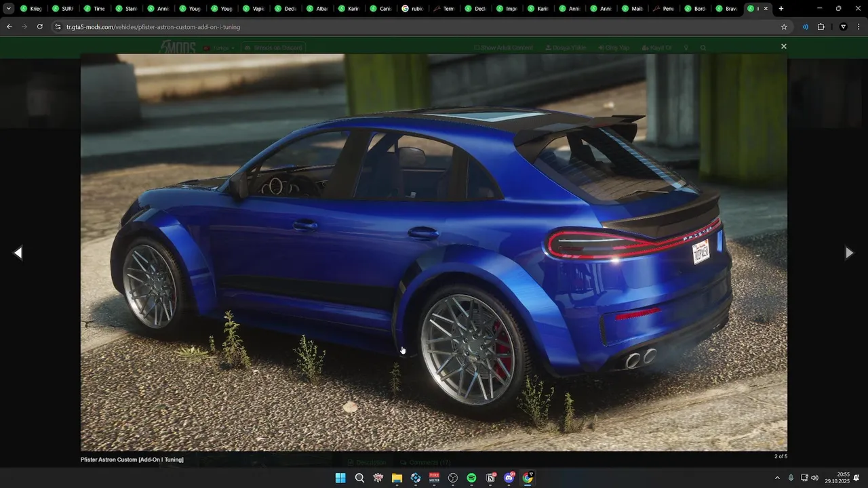The height and width of the screenshot is (488, 868).
Task: Switch to the Terni tab
Action: tap(443, 9)
